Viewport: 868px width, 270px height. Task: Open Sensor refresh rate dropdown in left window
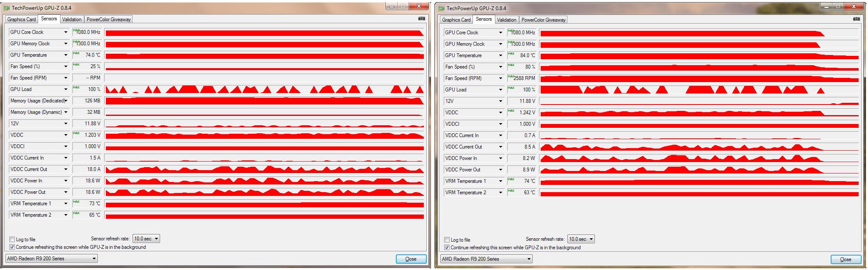click(x=146, y=239)
